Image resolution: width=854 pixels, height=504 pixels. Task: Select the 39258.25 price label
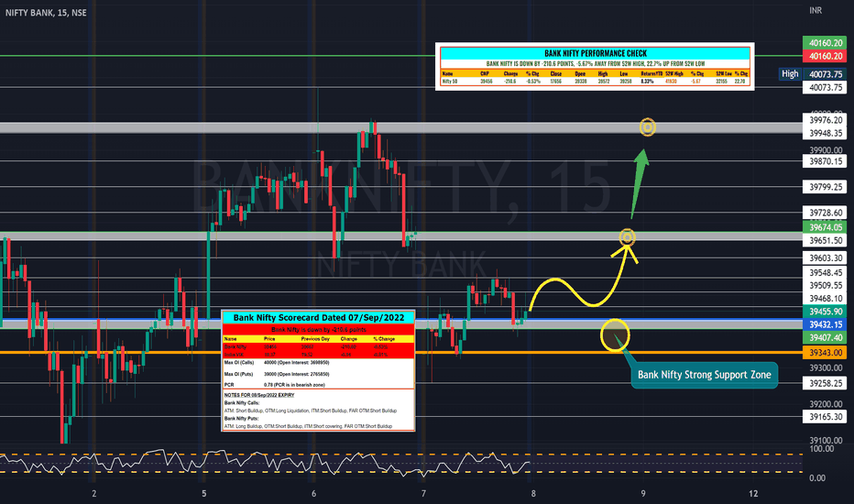(x=825, y=383)
